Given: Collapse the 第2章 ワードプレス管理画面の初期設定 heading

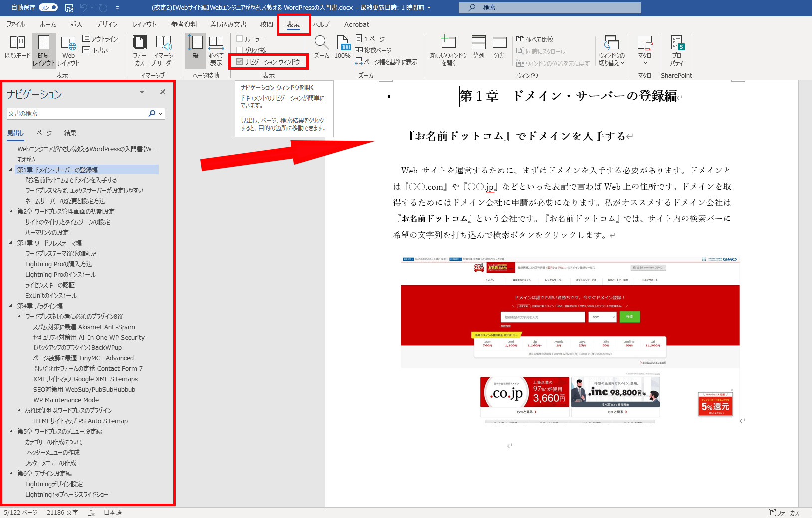Looking at the screenshot, I should 11,211.
